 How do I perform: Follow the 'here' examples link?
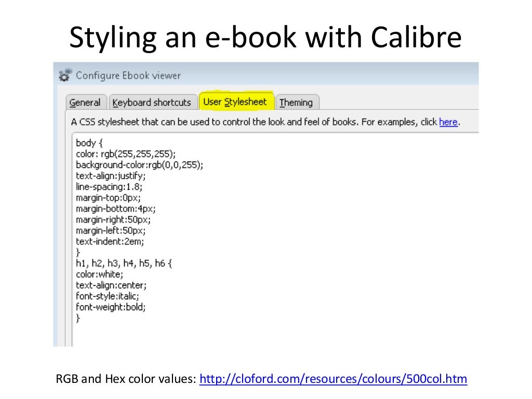pos(448,122)
